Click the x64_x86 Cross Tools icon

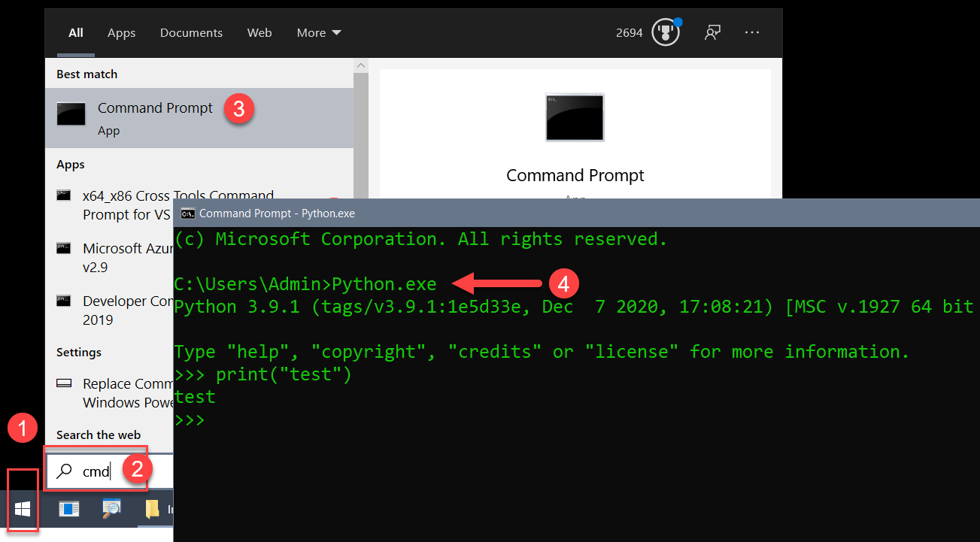click(64, 195)
